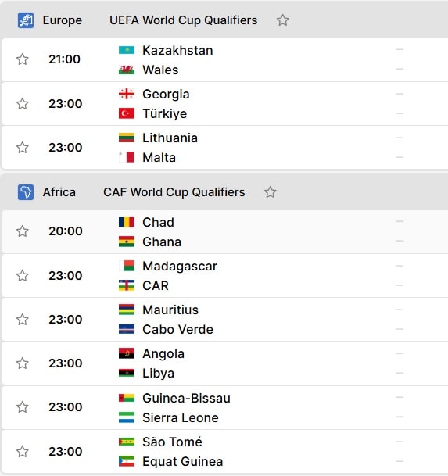
Task: Star the Georgia vs Türkiye match
Action: (x=23, y=104)
